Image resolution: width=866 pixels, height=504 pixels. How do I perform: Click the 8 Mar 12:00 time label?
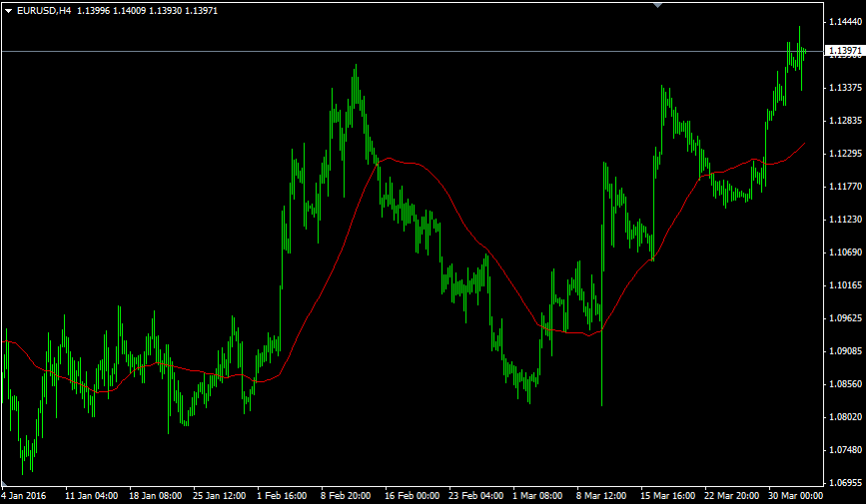[602, 496]
